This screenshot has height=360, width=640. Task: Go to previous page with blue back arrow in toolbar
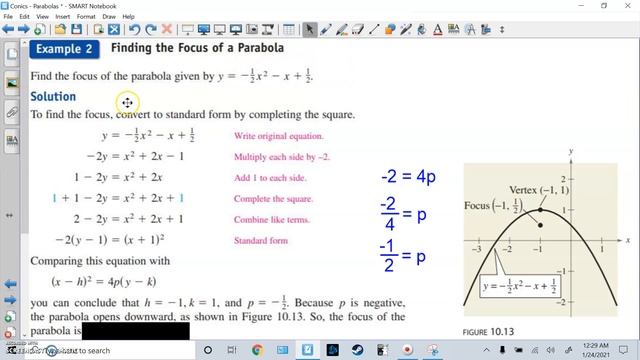pos(8,29)
